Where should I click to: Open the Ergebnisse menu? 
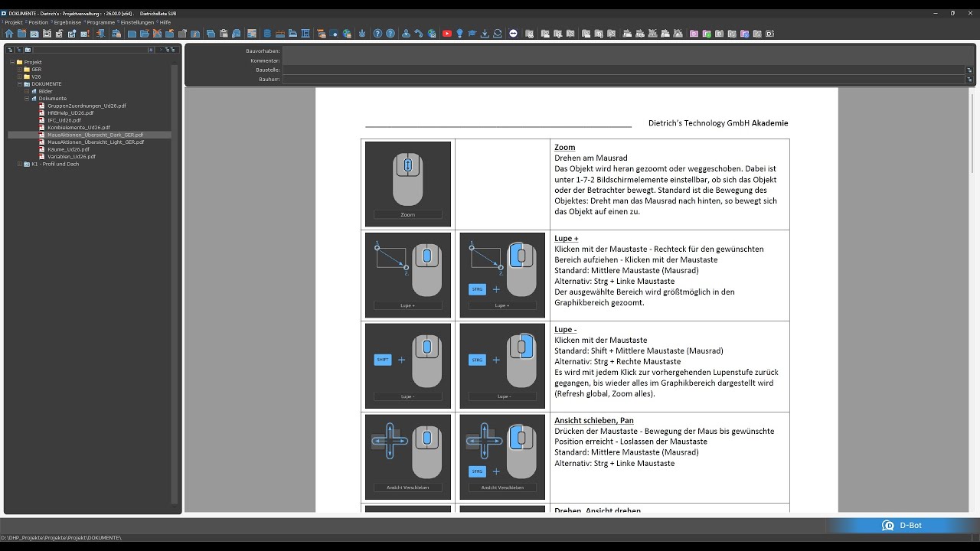coord(68,22)
